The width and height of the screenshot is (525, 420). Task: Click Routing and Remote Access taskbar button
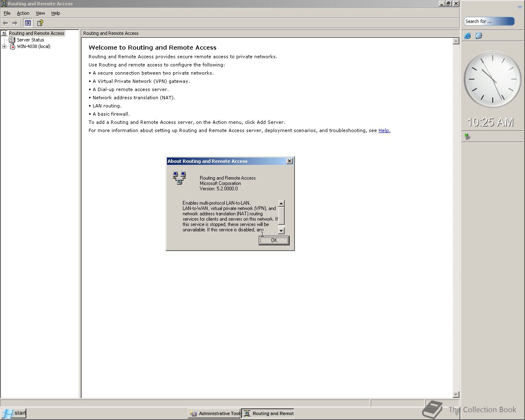point(268,413)
